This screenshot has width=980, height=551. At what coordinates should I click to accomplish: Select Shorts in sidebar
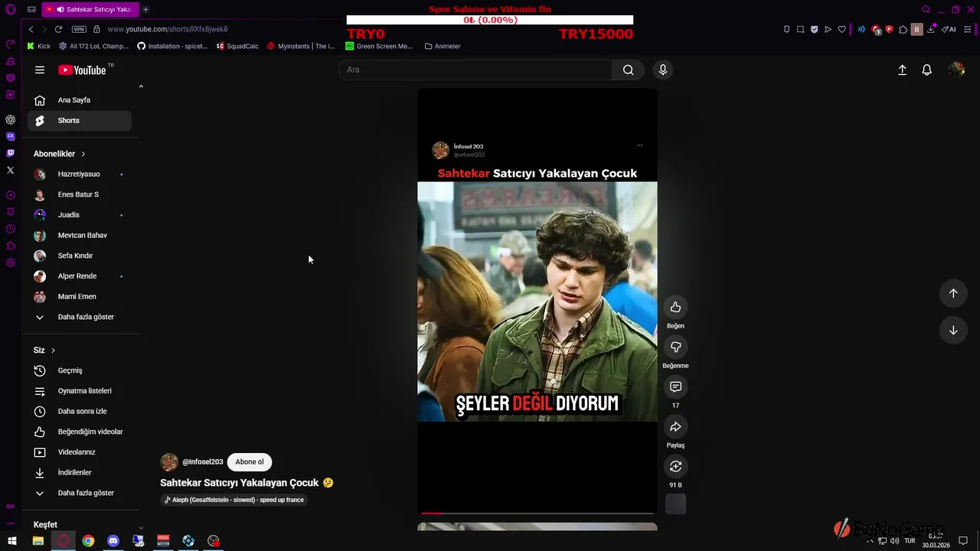pos(80,120)
